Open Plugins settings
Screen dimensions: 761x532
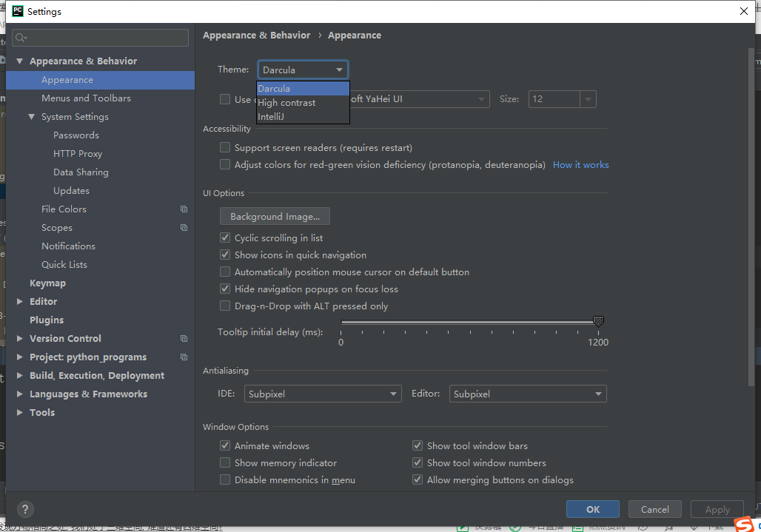point(47,320)
